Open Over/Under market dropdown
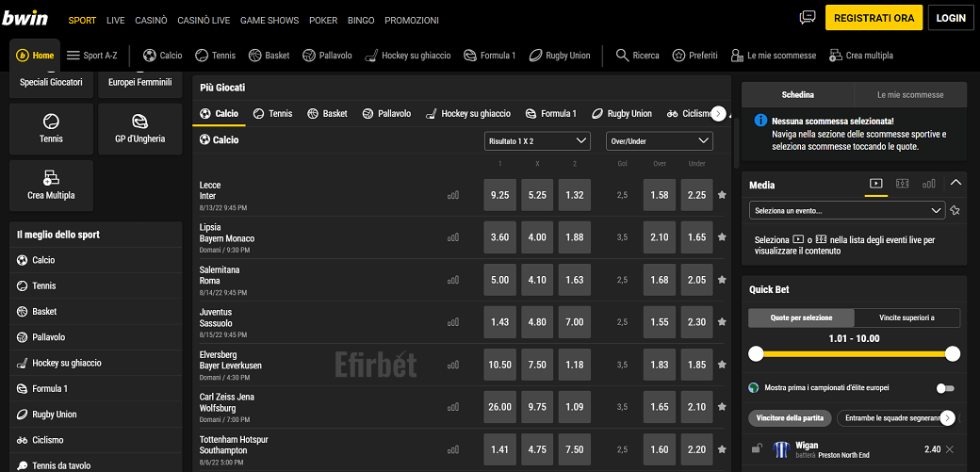Image resolution: width=980 pixels, height=472 pixels. click(660, 141)
